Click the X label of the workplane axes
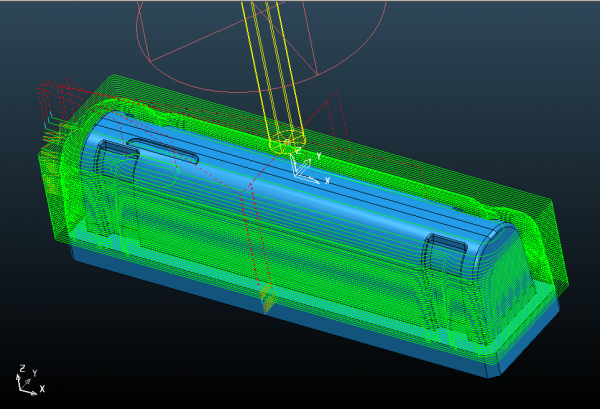 [327, 182]
